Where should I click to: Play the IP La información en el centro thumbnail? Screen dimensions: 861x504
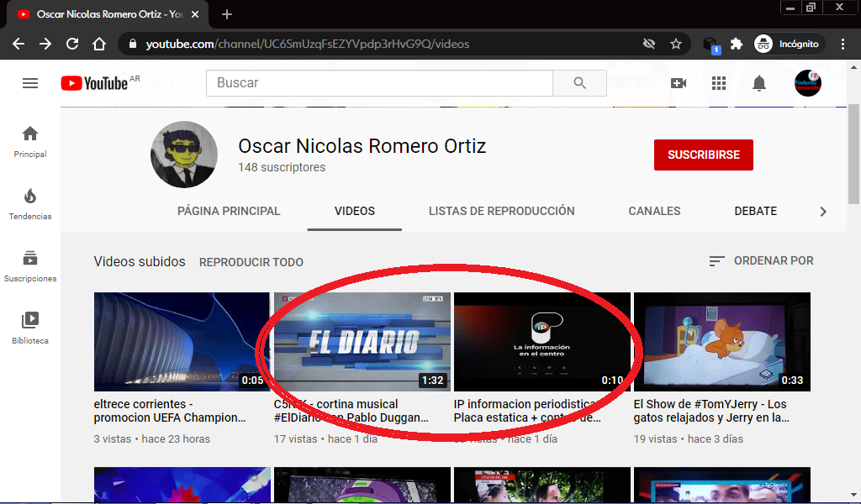542,342
